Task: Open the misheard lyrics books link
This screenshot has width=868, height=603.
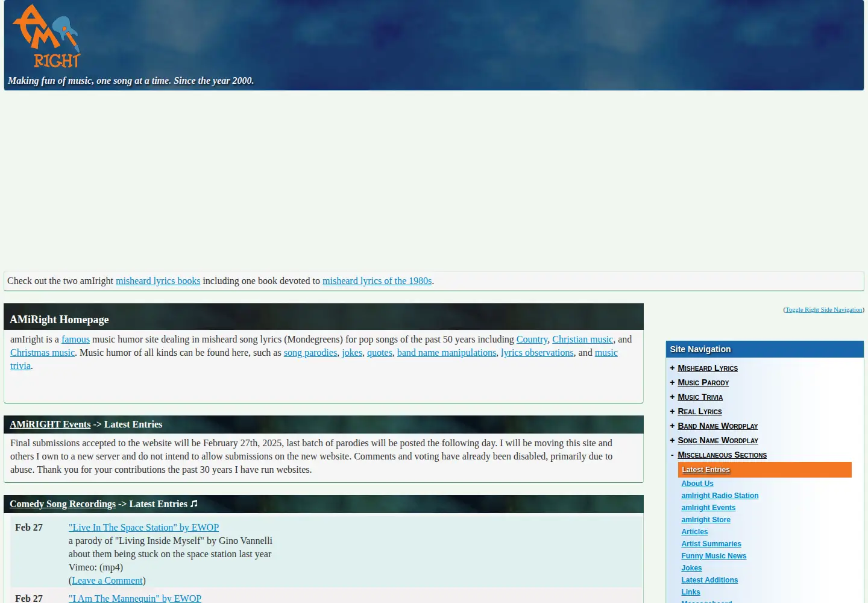Action: pyautogui.click(x=158, y=281)
